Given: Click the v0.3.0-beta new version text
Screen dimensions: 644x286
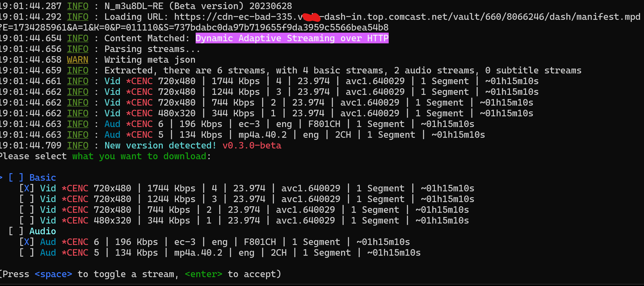Looking at the screenshot, I should (252, 145).
